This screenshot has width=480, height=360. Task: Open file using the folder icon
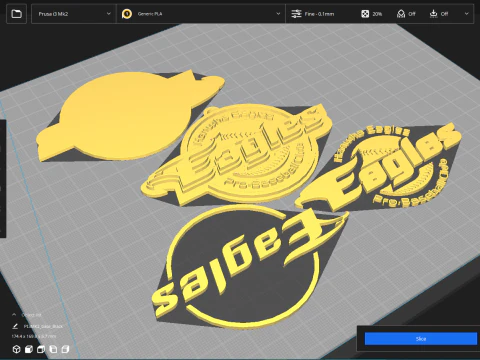pyautogui.click(x=16, y=14)
